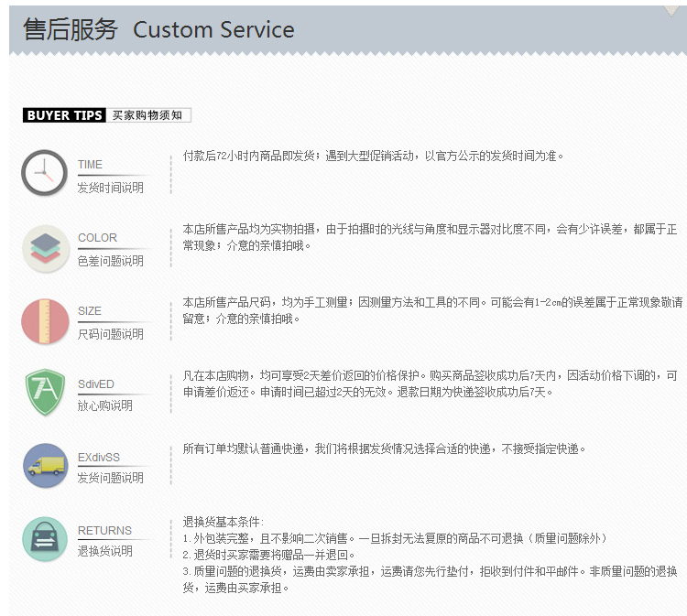Screen dimensions: 687x616
Task: Select the EXdivSS heading text
Action: coord(99,457)
